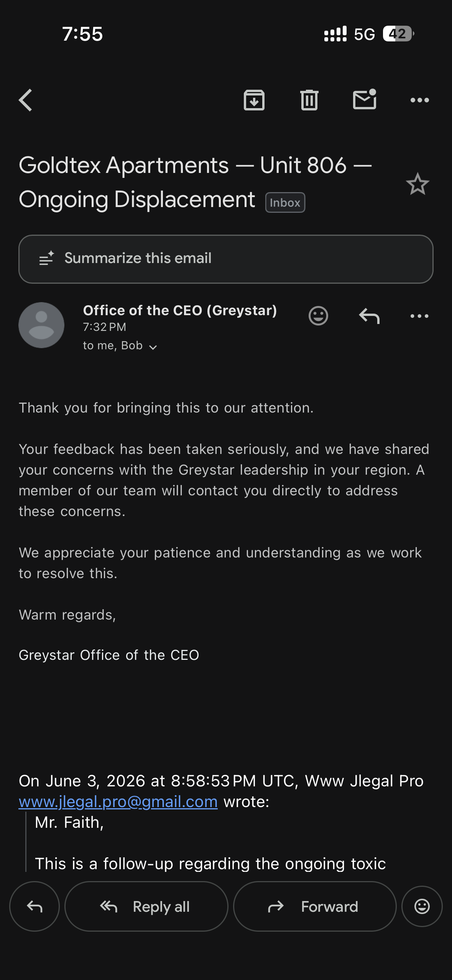This screenshot has height=980, width=452.
Task: Add emoji reaction beside the sender name
Action: (x=318, y=316)
